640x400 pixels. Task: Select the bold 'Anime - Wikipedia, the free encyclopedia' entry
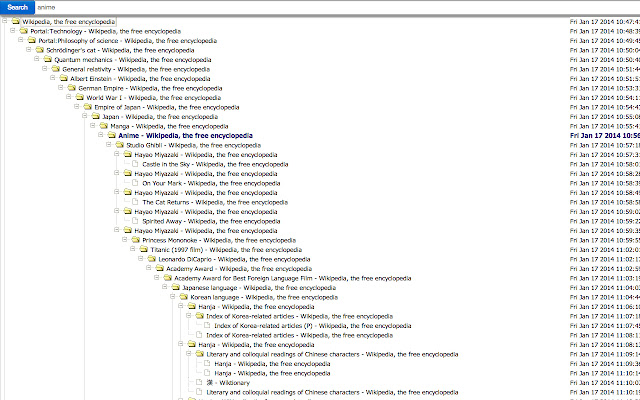186,136
